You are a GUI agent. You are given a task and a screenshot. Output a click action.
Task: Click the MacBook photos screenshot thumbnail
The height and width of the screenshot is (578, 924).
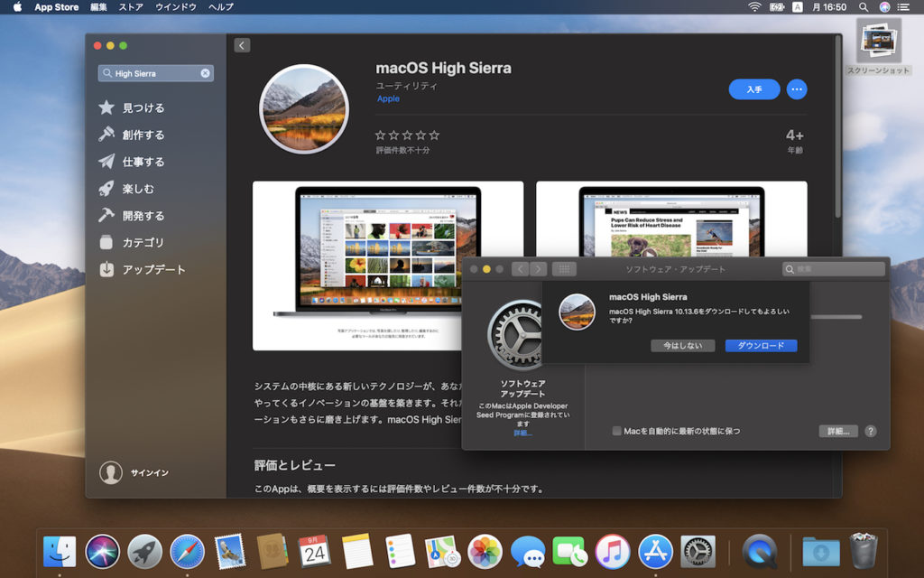[387, 266]
